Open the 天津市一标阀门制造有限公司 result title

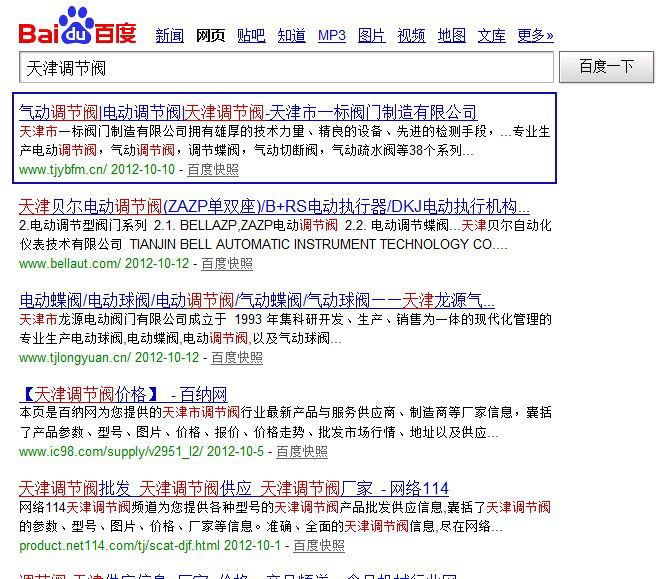(248, 112)
